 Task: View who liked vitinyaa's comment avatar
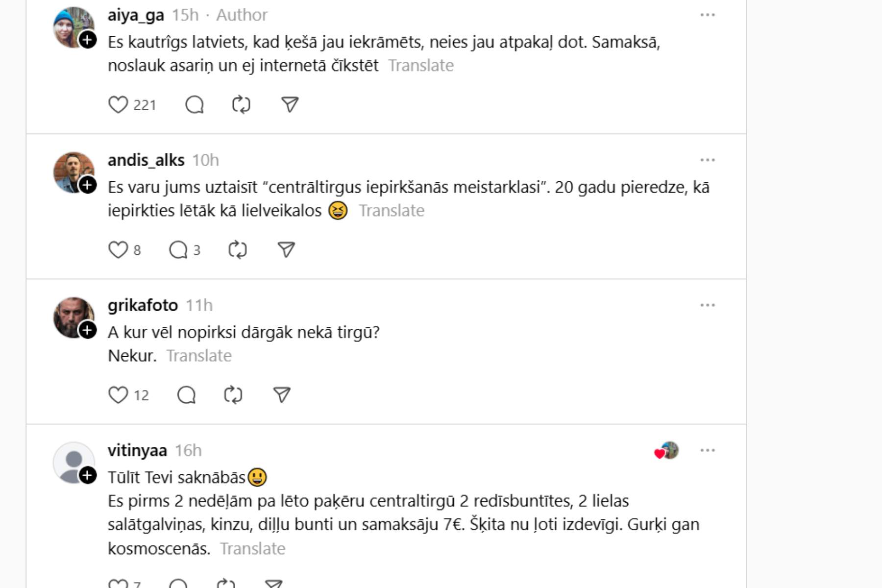(667, 451)
